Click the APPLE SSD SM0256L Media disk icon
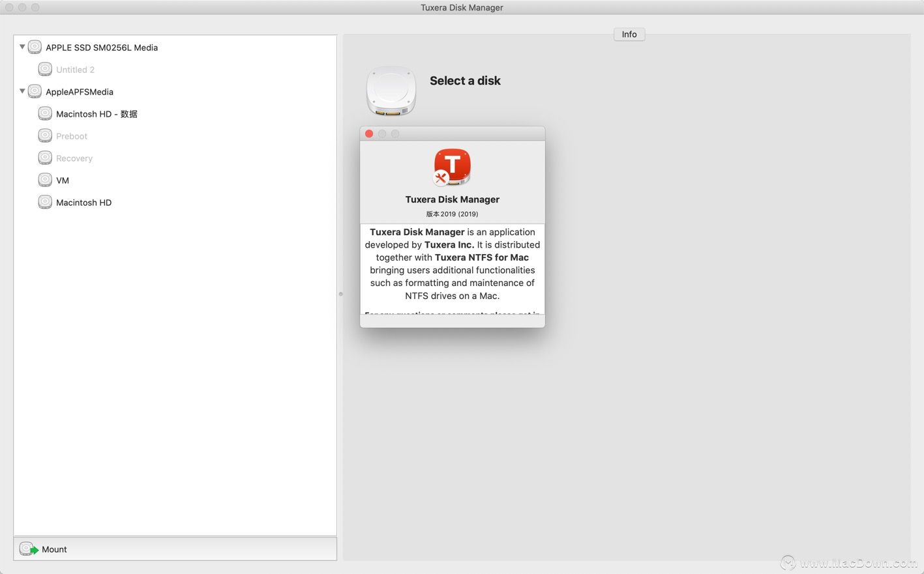Viewport: 924px width, 574px height. tap(35, 47)
